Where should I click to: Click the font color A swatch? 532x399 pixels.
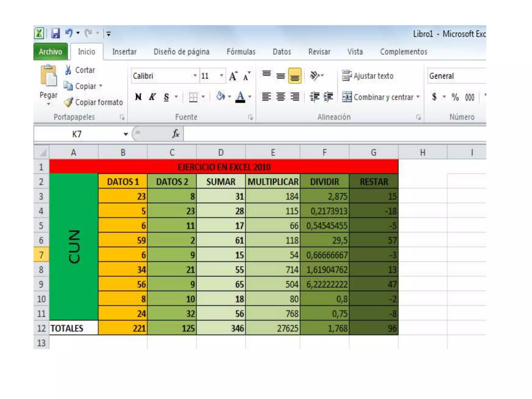pos(240,97)
